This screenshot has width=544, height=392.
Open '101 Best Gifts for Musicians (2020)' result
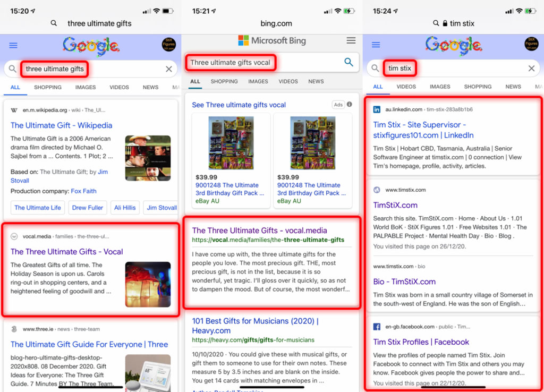pyautogui.click(x=256, y=326)
